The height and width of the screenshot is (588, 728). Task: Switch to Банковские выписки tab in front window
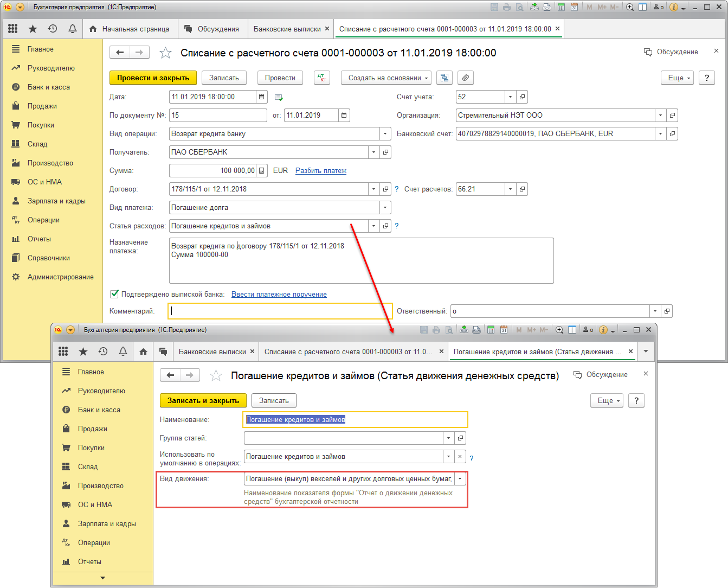click(212, 351)
